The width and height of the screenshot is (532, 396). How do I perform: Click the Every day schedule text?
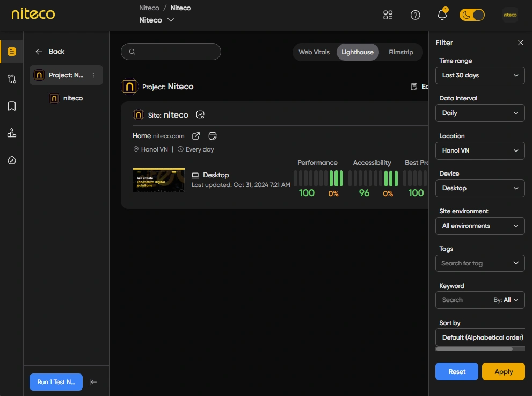[200, 149]
